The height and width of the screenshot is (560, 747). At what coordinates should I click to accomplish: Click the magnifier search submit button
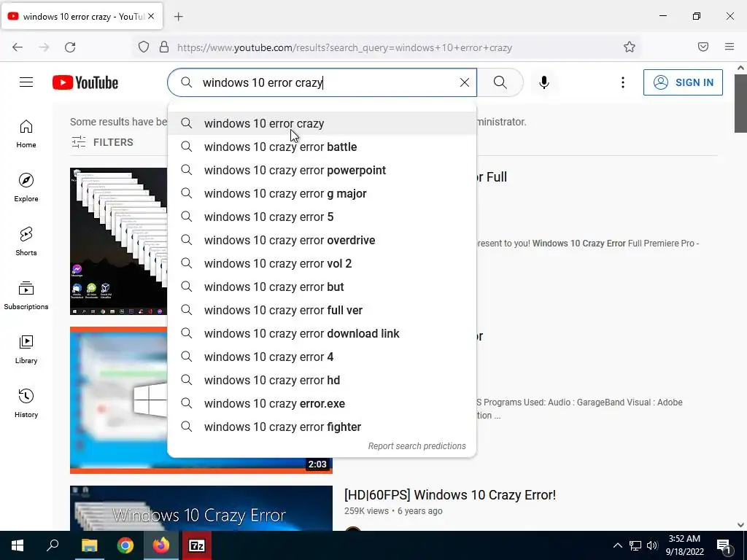click(x=500, y=82)
